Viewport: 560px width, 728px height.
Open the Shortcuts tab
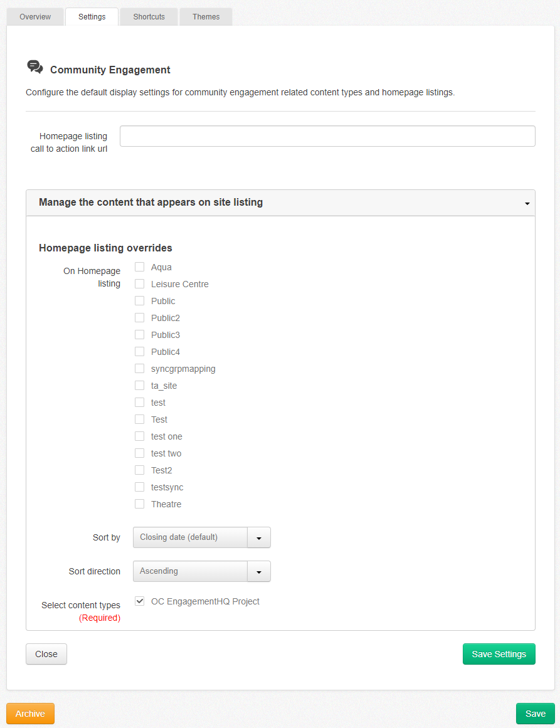click(x=148, y=16)
